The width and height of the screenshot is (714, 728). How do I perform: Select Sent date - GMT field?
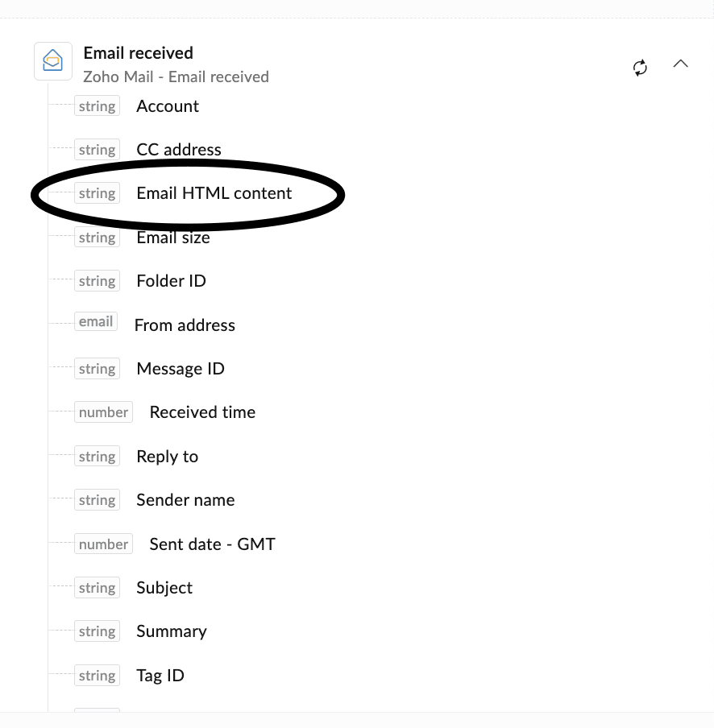212,544
